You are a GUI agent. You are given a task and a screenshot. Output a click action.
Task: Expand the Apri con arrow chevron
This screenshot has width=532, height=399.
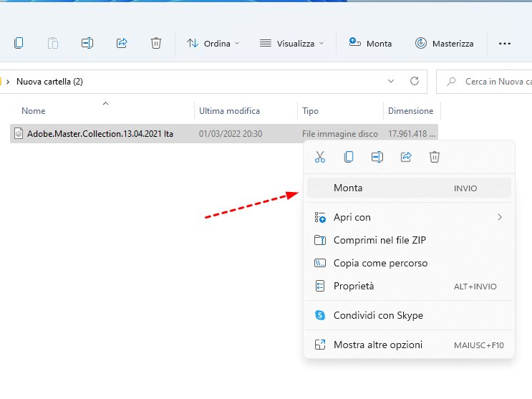(500, 217)
